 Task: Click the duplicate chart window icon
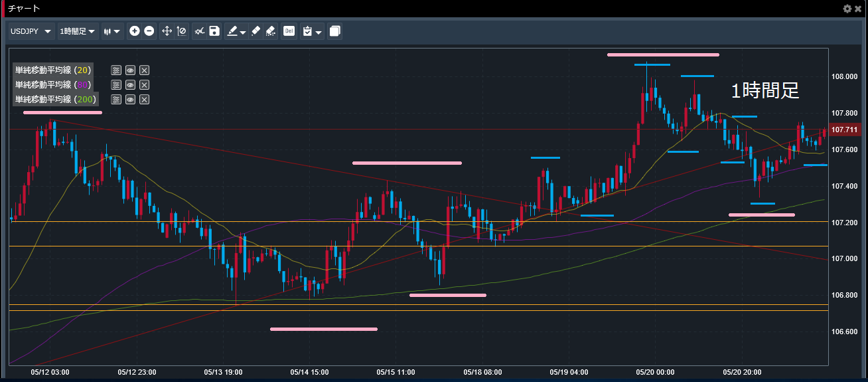[335, 31]
